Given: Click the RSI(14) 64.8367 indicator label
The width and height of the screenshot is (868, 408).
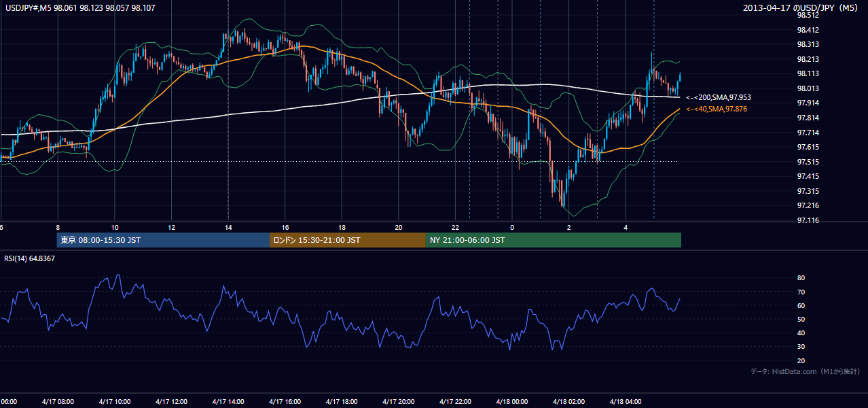Looking at the screenshot, I should [x=30, y=258].
